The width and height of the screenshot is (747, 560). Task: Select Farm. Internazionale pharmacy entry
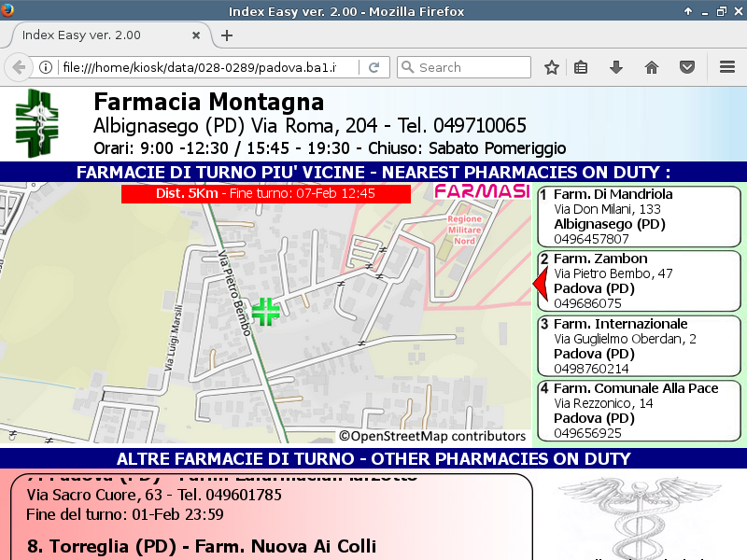click(639, 345)
